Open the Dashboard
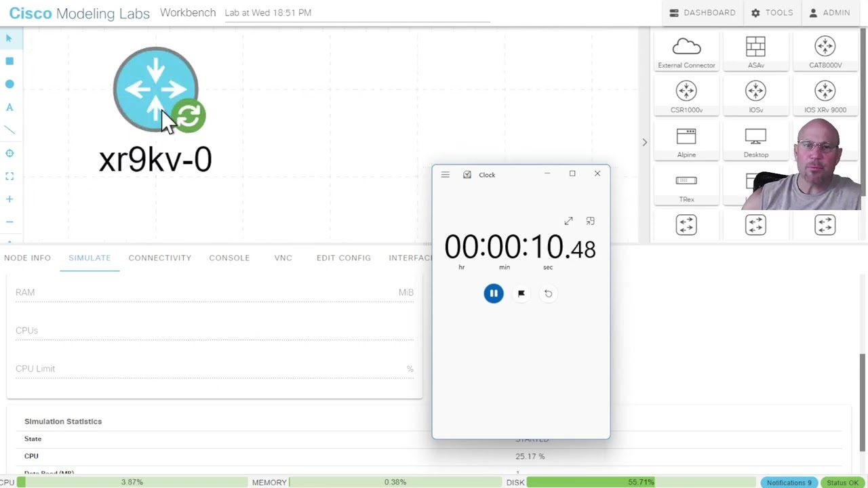 point(702,13)
